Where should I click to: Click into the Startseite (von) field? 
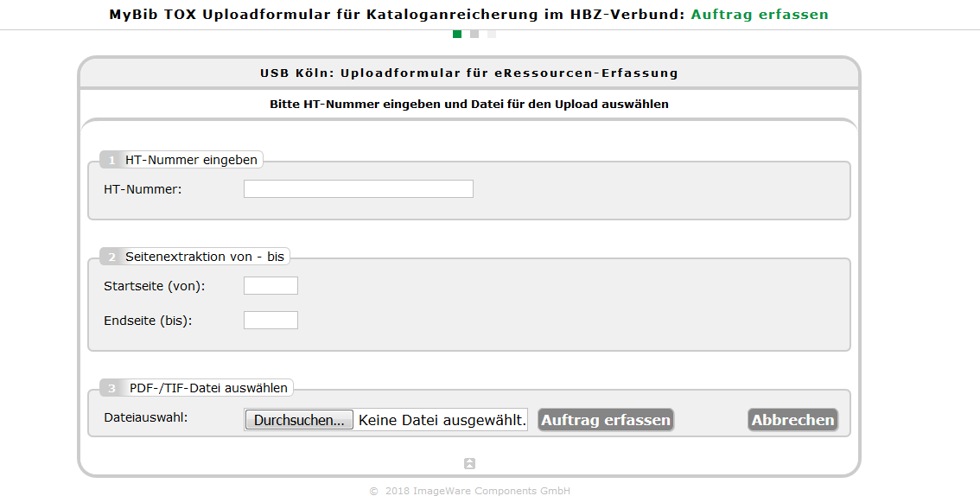(270, 285)
